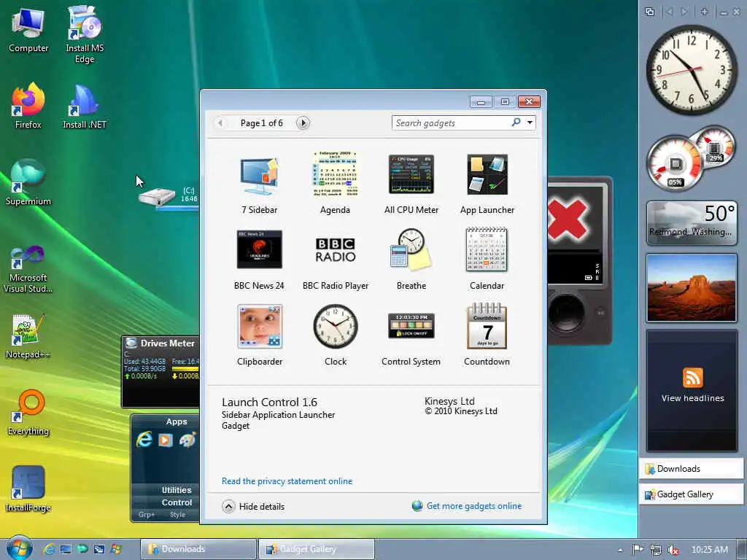The height and width of the screenshot is (560, 747).
Task: Launch Paint from Apps gadget
Action: (x=187, y=440)
